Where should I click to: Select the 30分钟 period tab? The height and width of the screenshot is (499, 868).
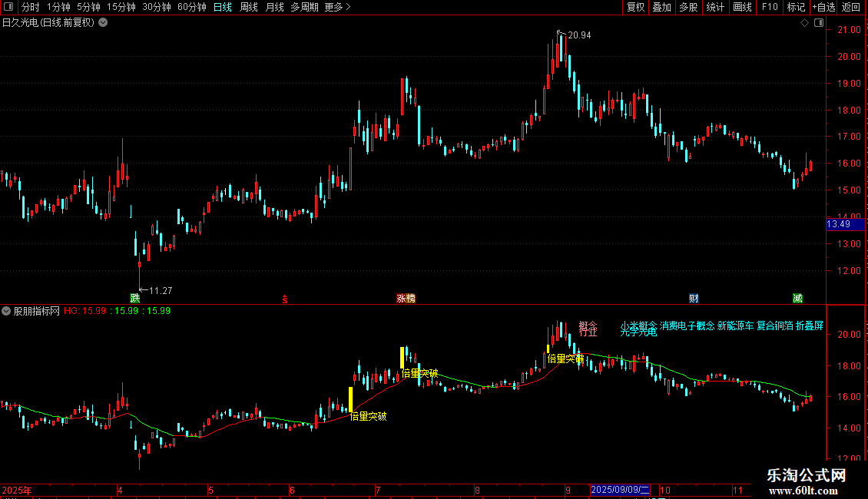pos(157,7)
